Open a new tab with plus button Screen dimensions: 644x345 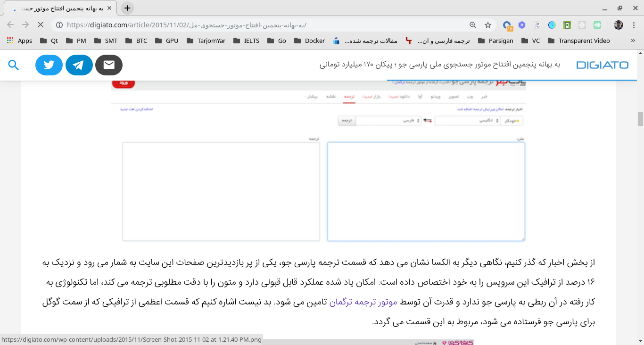(x=127, y=8)
